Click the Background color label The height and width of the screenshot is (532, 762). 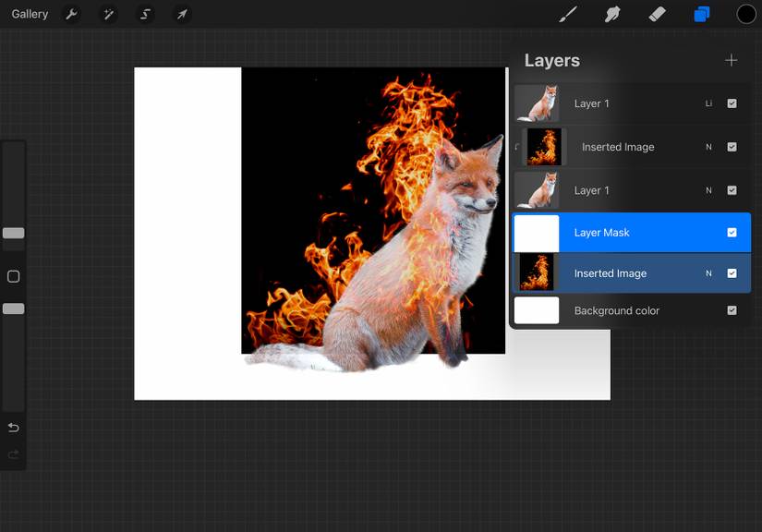click(617, 310)
